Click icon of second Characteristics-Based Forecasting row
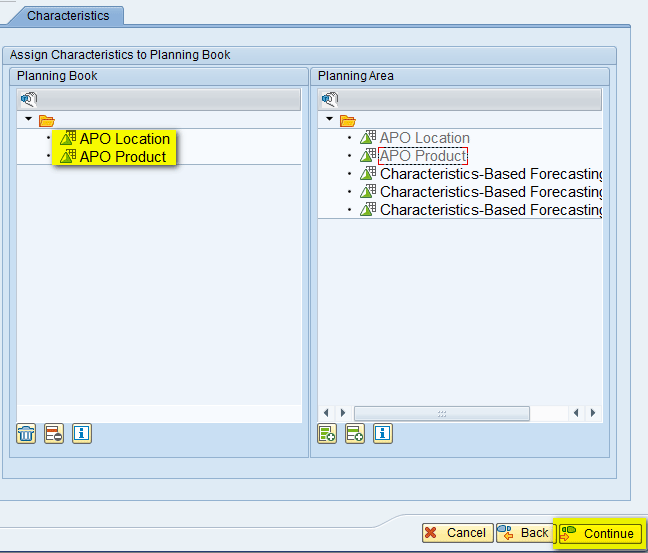 pos(368,191)
